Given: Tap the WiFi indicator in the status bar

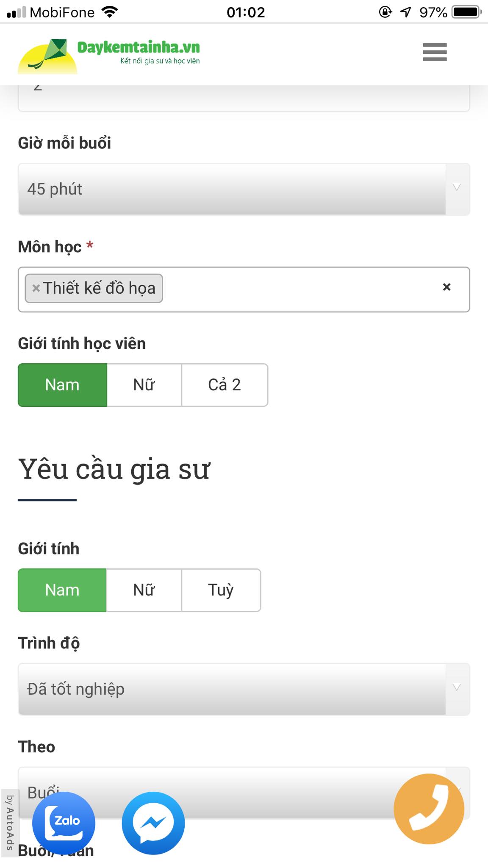Looking at the screenshot, I should [x=109, y=11].
